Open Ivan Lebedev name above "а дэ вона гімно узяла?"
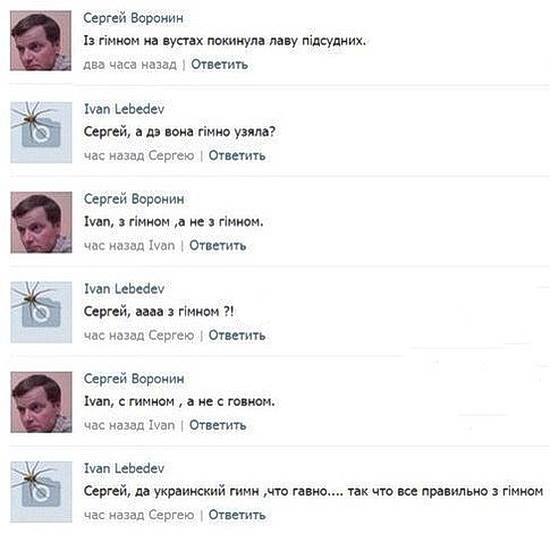550x542 pixels. pyautogui.click(x=124, y=109)
